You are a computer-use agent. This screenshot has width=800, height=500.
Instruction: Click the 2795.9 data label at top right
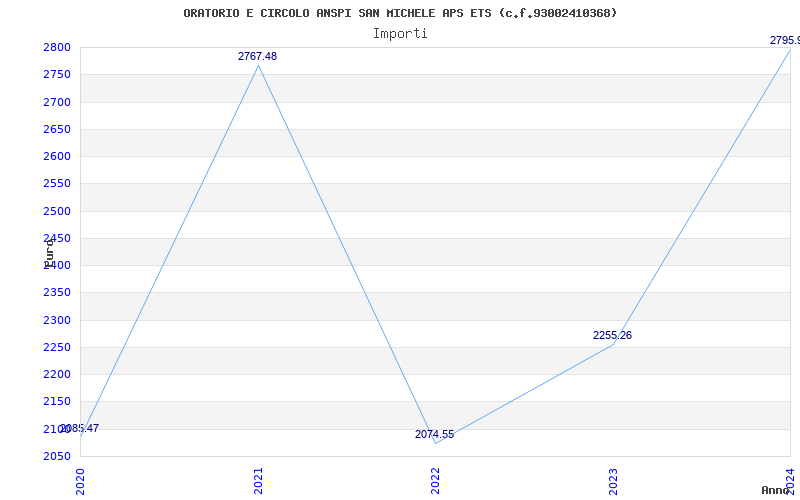click(x=785, y=41)
